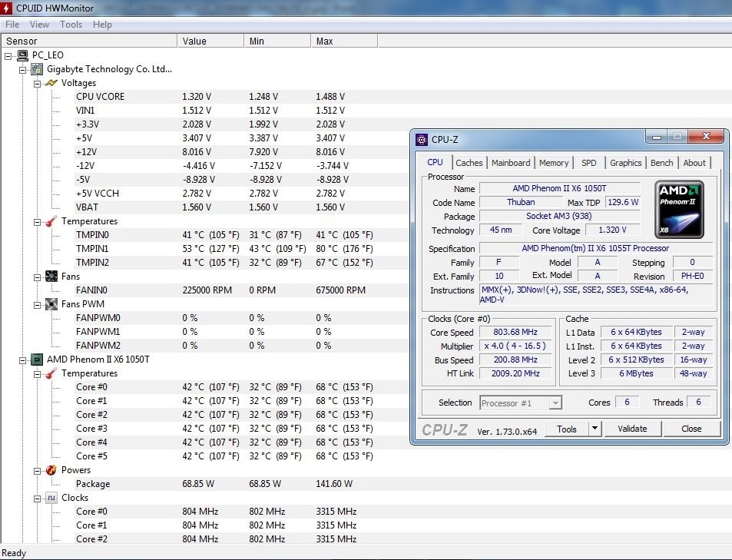Open the HWMonitor View menu

tap(39, 25)
